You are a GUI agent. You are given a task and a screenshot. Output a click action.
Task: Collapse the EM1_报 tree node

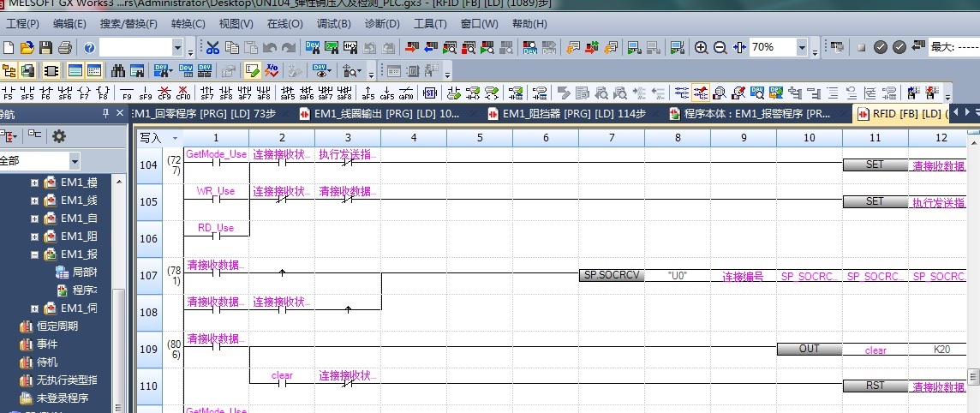tap(35, 254)
